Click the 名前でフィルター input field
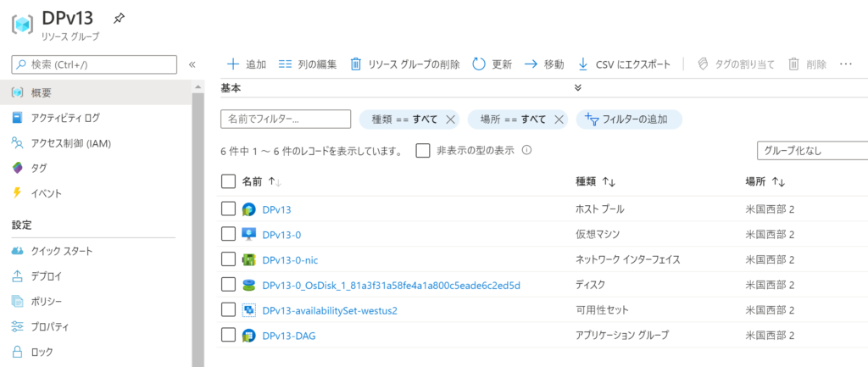 (x=286, y=119)
